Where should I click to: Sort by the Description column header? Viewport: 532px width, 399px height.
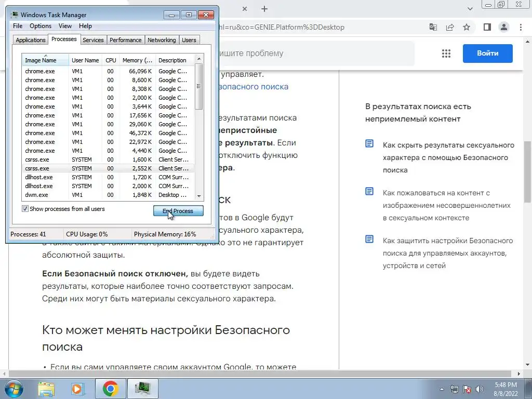point(175,60)
